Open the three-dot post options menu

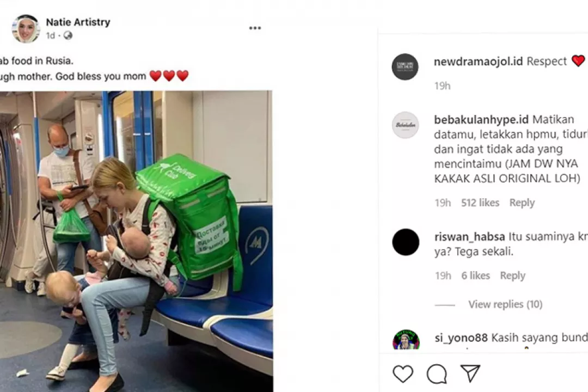click(255, 28)
